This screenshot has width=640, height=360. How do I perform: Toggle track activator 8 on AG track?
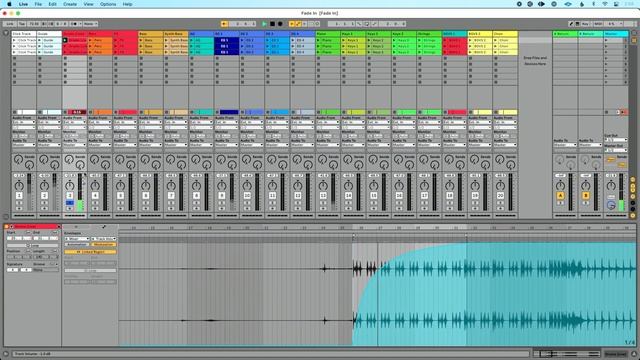tap(196, 196)
